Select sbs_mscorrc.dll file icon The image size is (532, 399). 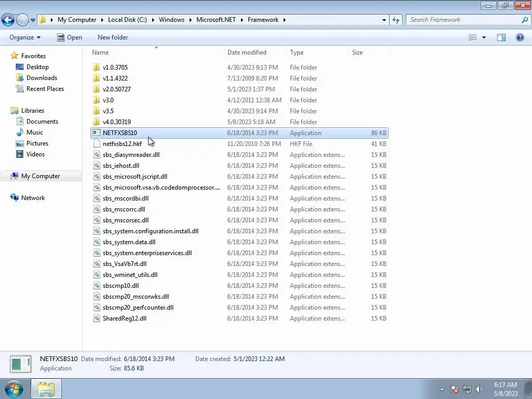(x=97, y=209)
